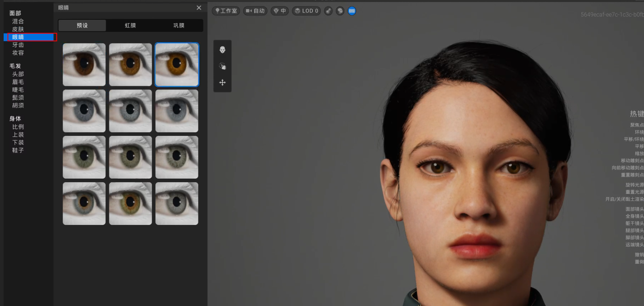Switch to the 虹膜 tab

[x=130, y=25]
